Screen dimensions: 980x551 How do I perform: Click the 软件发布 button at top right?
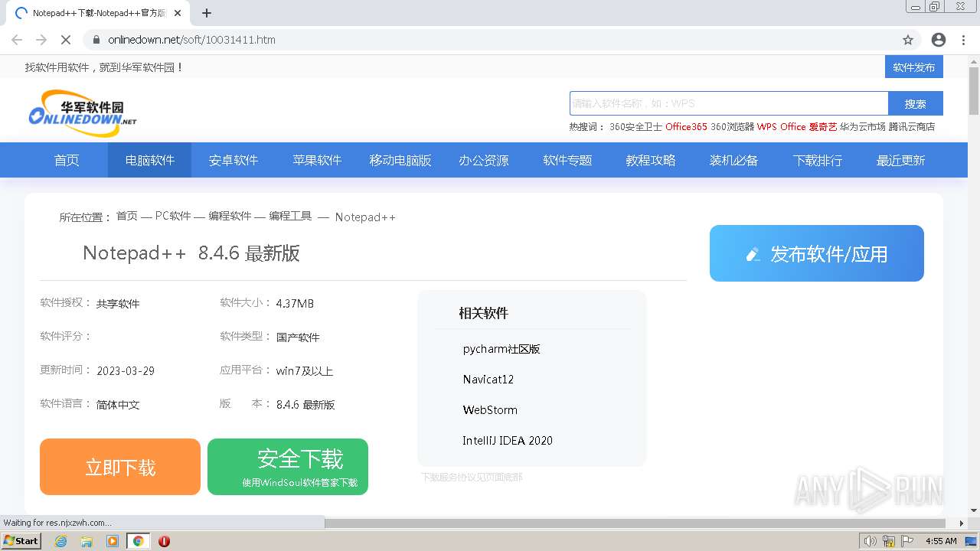click(914, 67)
